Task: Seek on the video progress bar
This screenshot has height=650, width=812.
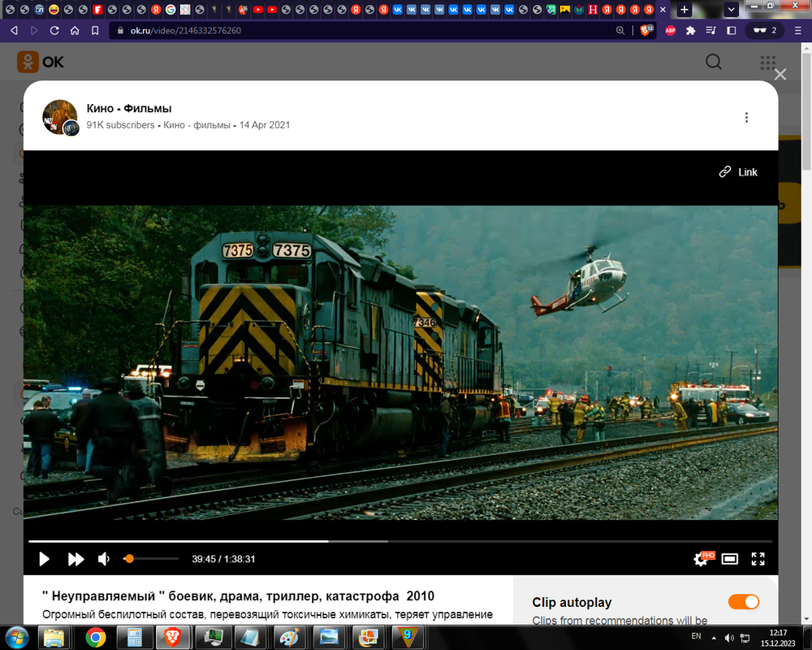Action: [x=400, y=541]
